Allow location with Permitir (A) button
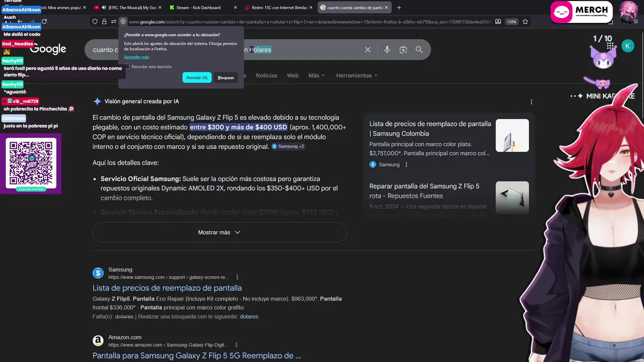Image resolution: width=644 pixels, height=362 pixels. click(197, 77)
